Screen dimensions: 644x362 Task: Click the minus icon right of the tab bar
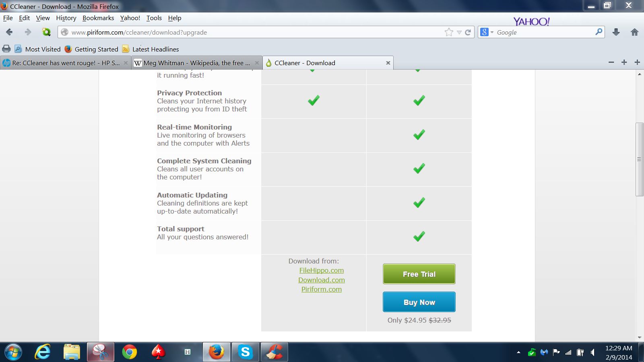point(611,62)
